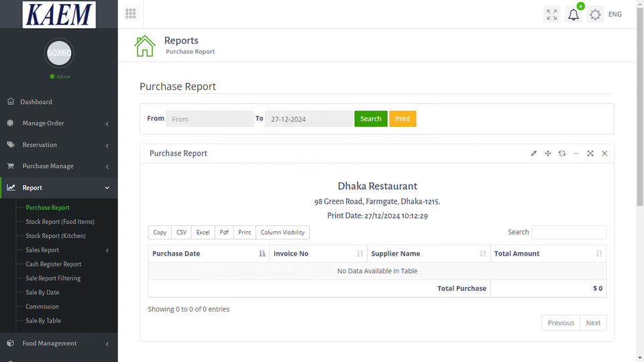Open the notifications bell icon
This screenshot has width=644, height=362.
coord(574,15)
